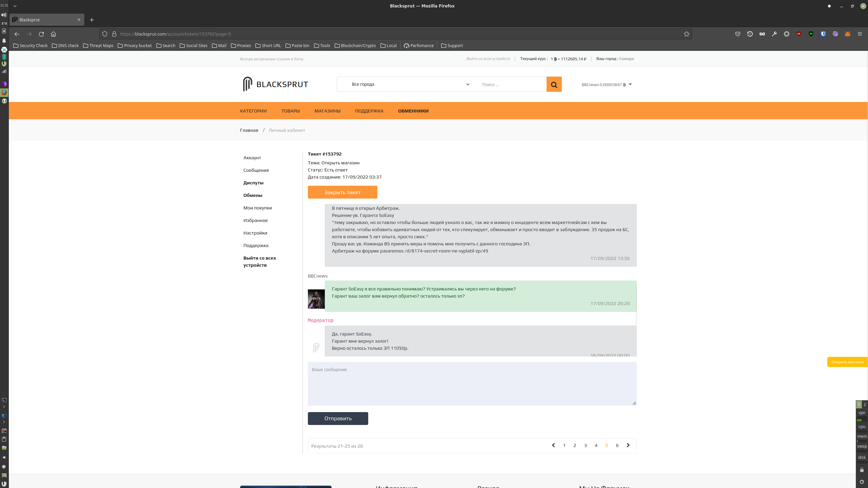Open the МАГАЗИНЫ menu item
The width and height of the screenshot is (868, 488).
pos(328,111)
